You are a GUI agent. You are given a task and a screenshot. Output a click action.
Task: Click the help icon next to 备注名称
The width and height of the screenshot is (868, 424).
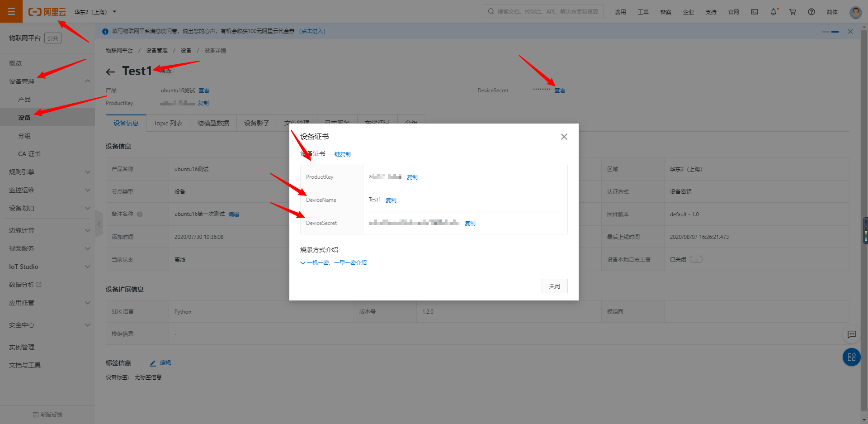140,214
